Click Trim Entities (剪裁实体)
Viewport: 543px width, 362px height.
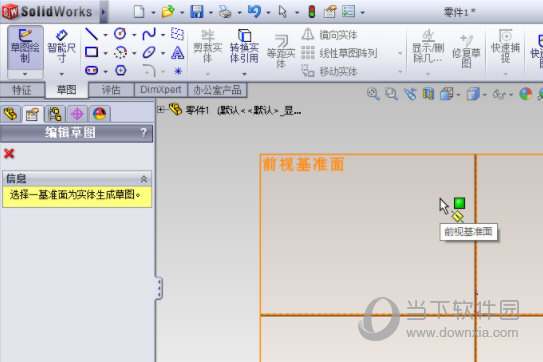pyautogui.click(x=207, y=46)
